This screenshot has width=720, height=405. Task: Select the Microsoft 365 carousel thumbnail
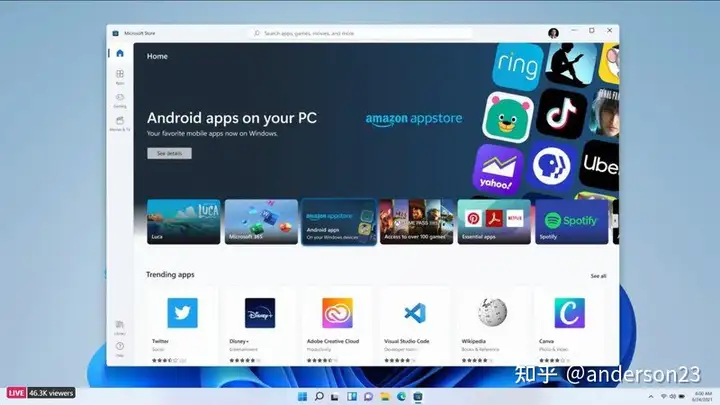(261, 221)
